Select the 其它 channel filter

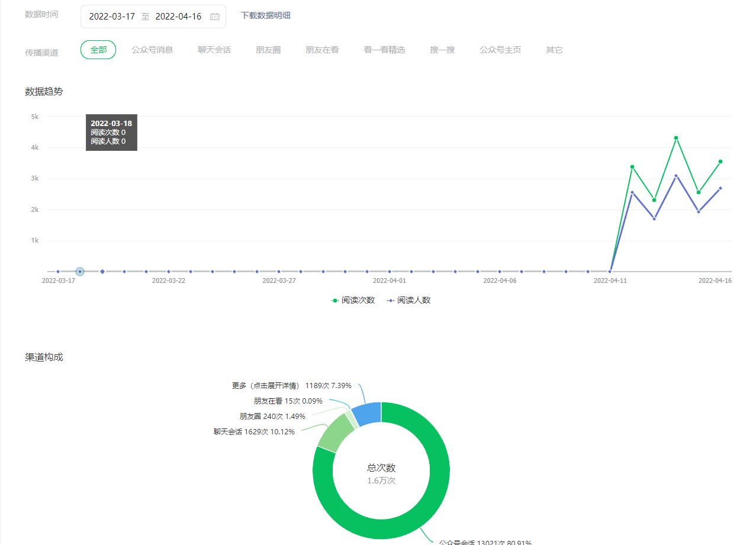pyautogui.click(x=554, y=50)
